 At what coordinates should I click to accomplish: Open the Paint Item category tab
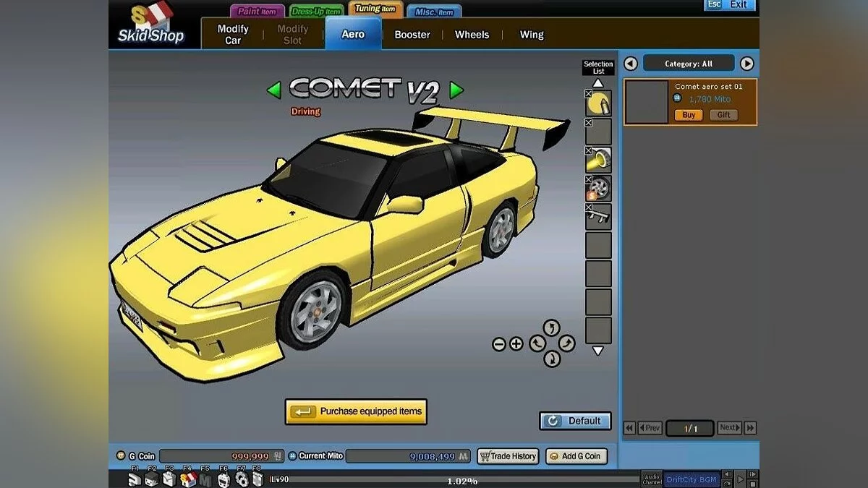(258, 11)
